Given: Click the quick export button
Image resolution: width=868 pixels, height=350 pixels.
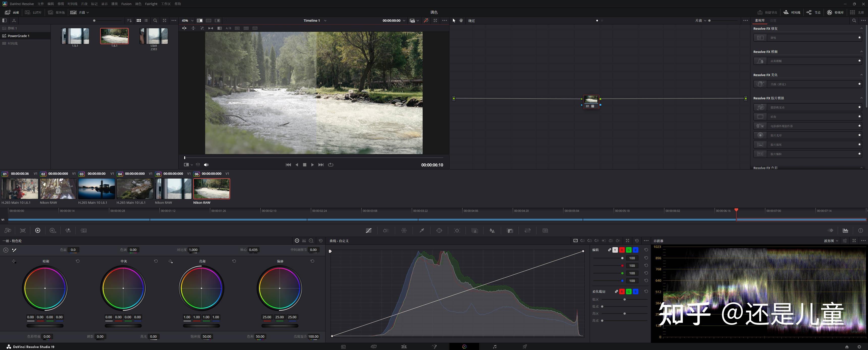Looking at the screenshot, I should pyautogui.click(x=767, y=12).
